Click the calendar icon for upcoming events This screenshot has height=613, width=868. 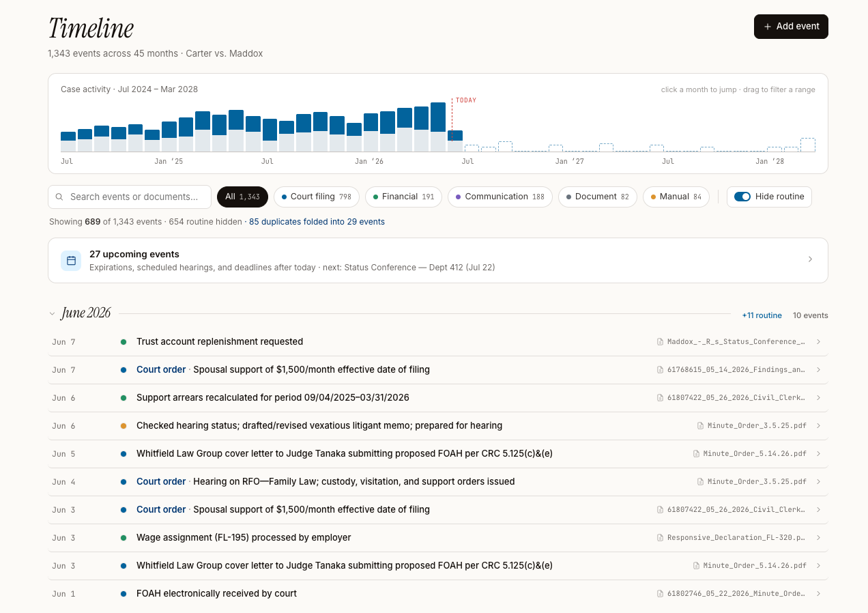(x=71, y=260)
